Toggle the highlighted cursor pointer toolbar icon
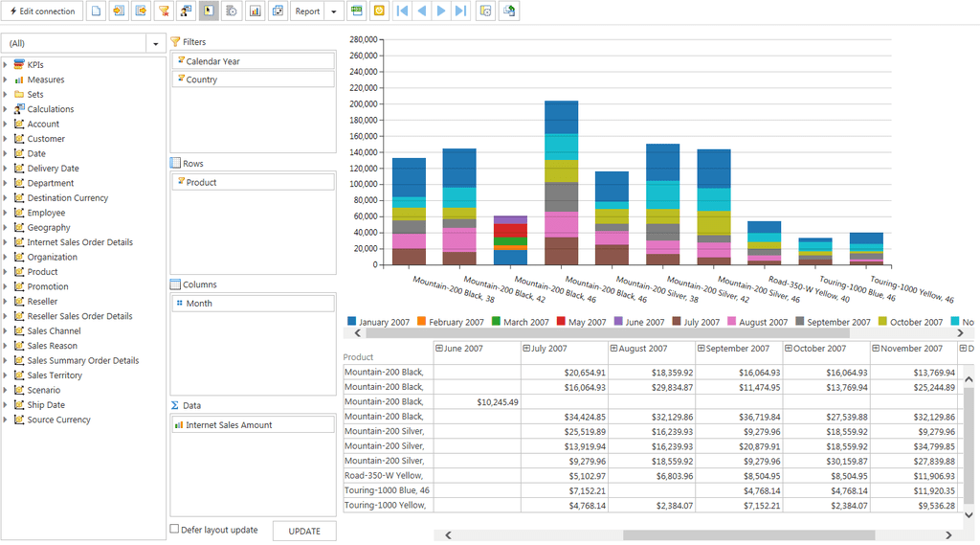 click(209, 11)
